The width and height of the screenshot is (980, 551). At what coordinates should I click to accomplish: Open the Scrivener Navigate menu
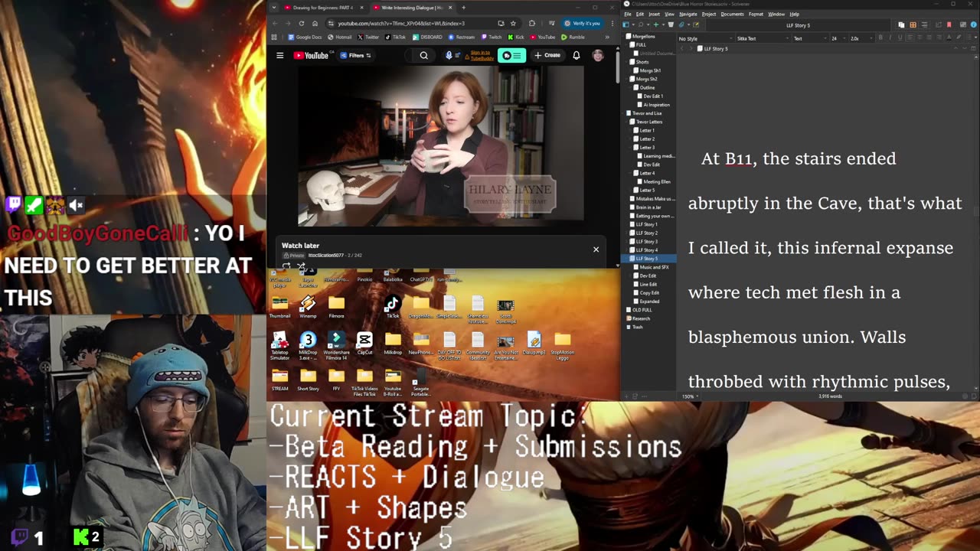(688, 14)
